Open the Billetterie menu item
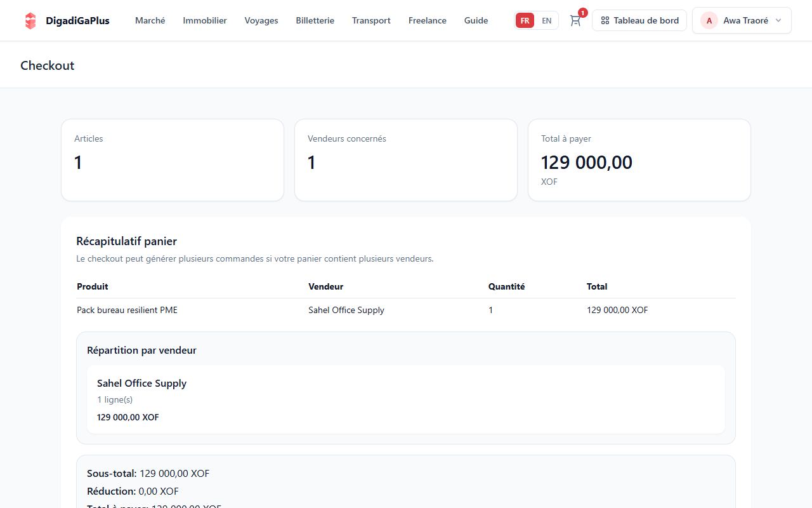Image resolution: width=812 pixels, height=508 pixels. point(315,20)
